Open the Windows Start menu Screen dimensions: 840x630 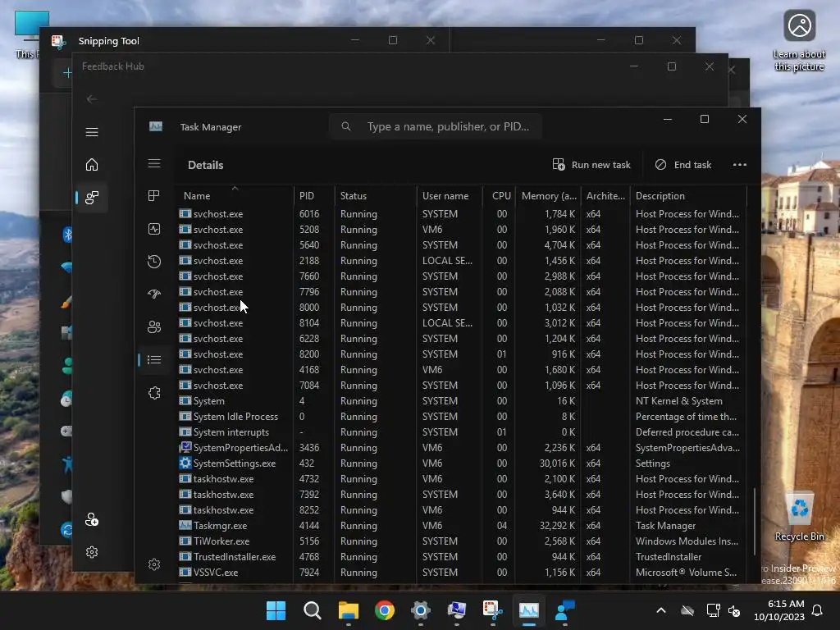pos(276,610)
